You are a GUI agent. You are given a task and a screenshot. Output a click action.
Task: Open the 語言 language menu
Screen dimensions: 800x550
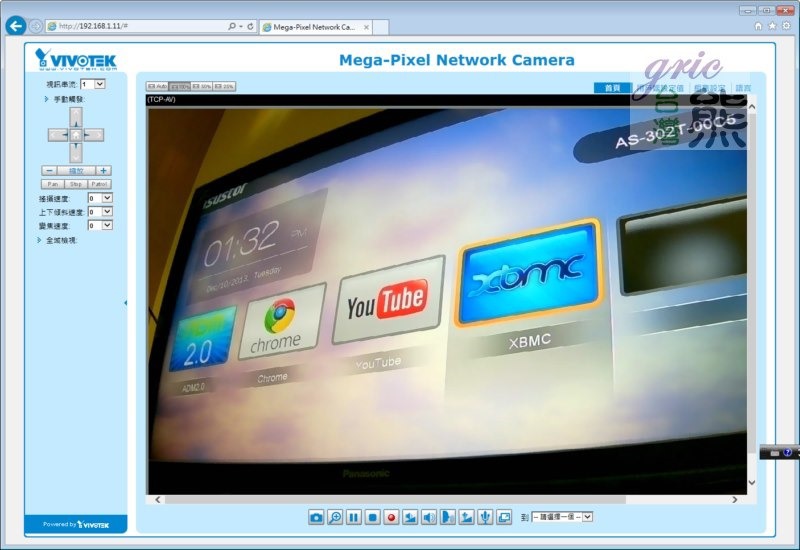[743, 88]
